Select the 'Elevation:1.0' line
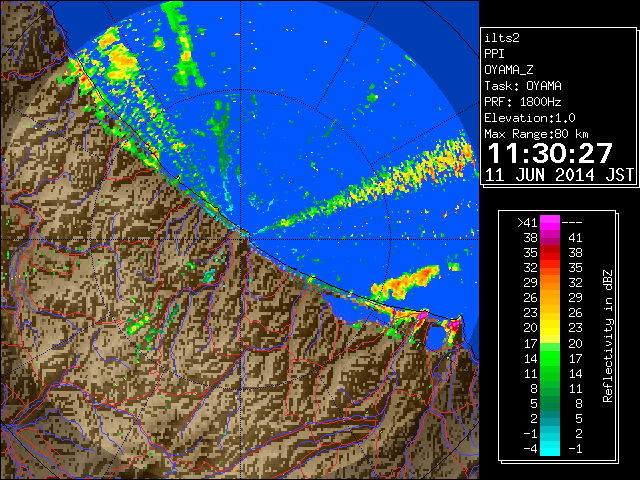This screenshot has width=640, height=480. (530, 118)
